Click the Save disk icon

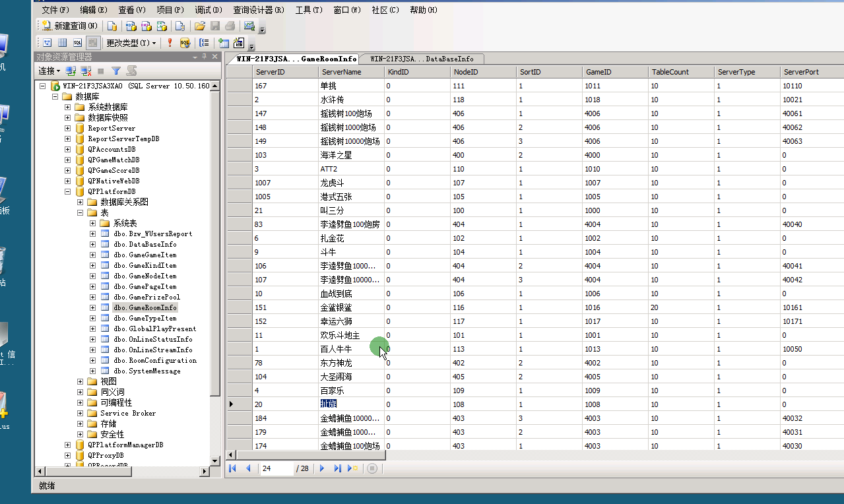pos(214,26)
